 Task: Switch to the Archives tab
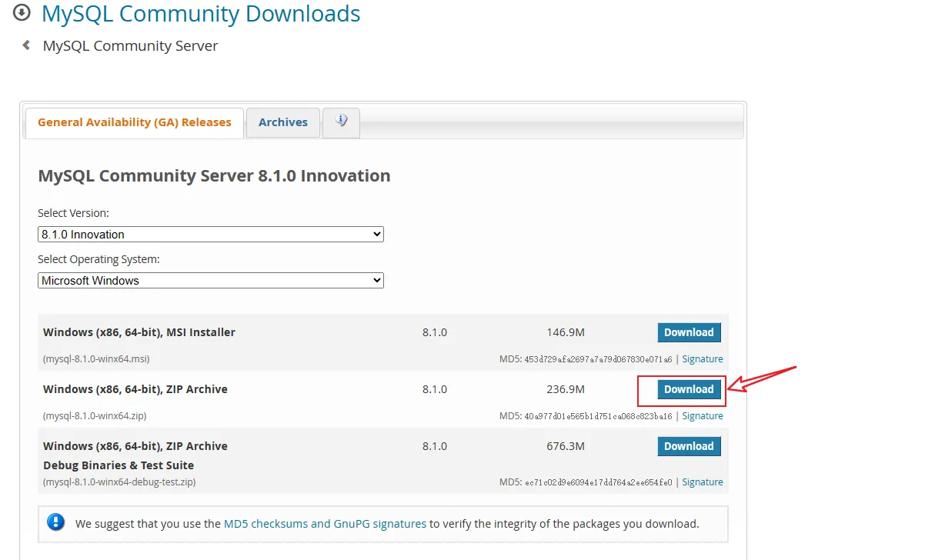[x=283, y=122]
